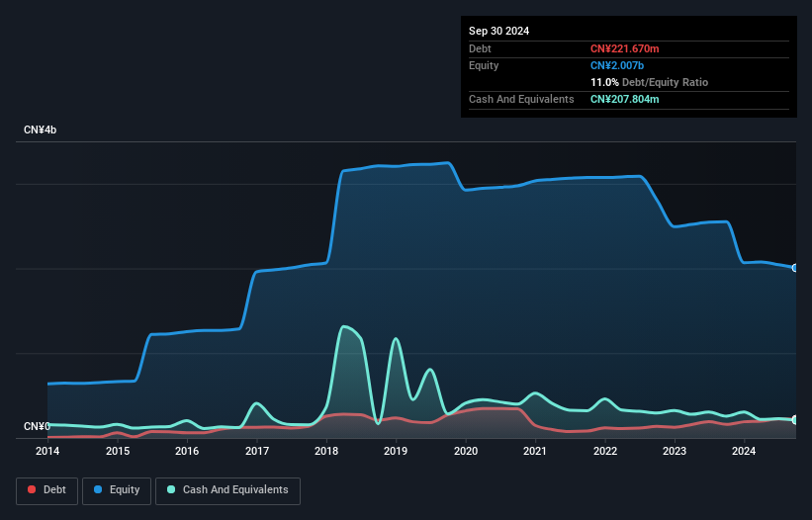Image resolution: width=812 pixels, height=520 pixels.
Task: Click the 2024 x-axis label
Action: coord(744,451)
